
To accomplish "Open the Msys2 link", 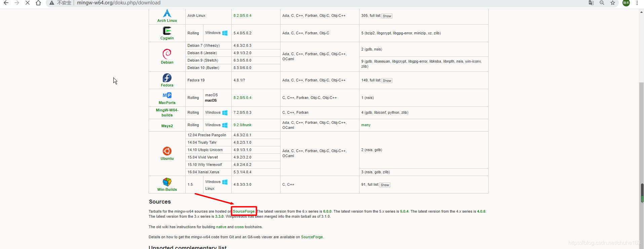I will (167, 126).
